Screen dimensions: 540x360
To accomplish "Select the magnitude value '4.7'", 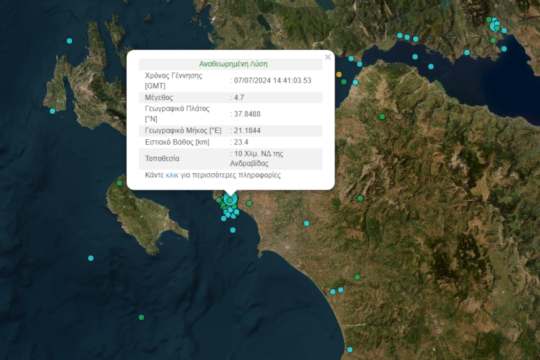I will tap(239, 97).
